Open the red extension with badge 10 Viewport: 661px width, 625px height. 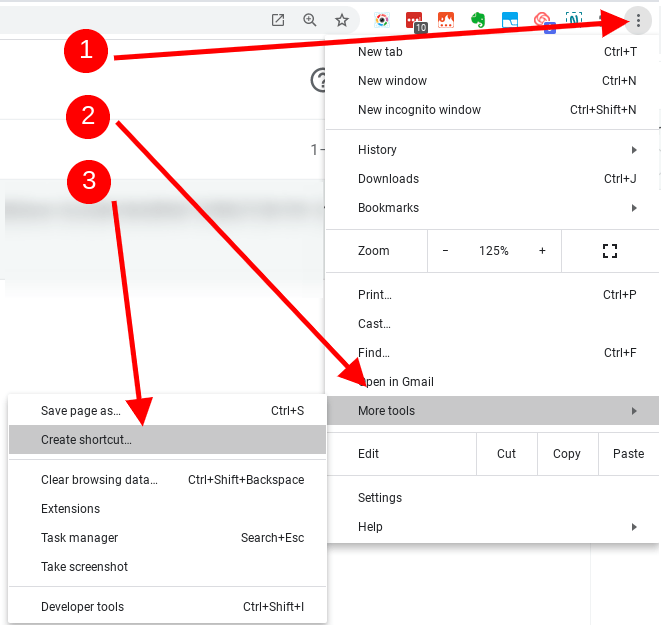tap(415, 21)
